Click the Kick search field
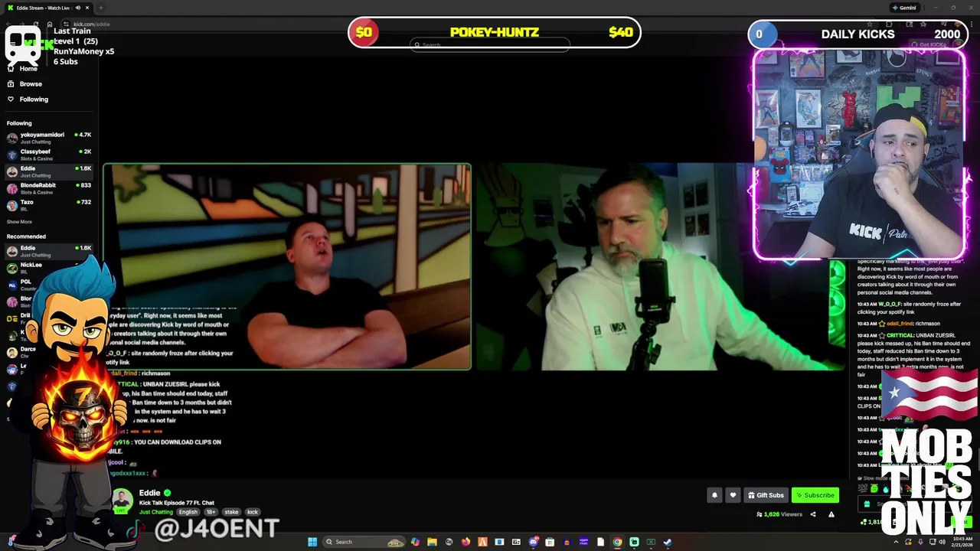980x551 pixels. [x=490, y=45]
